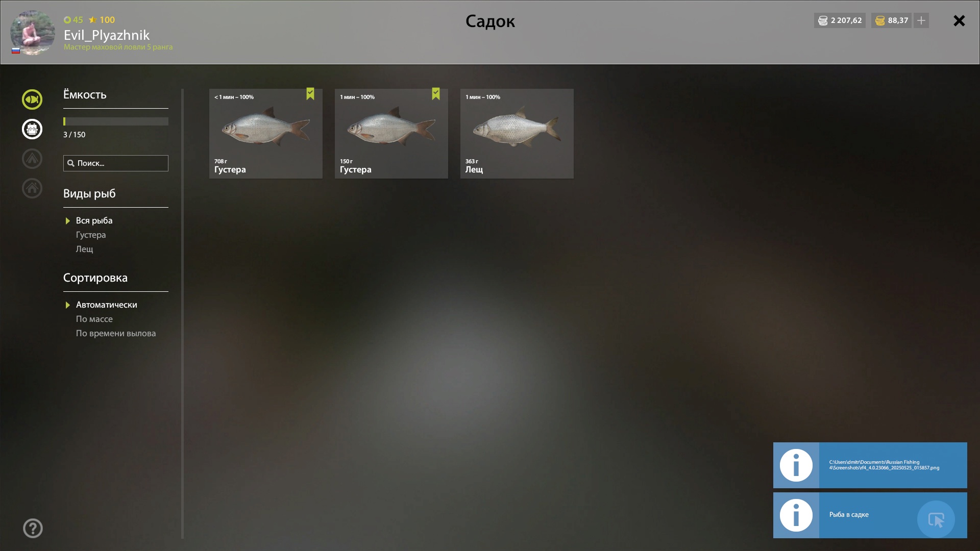Toggle bookmark on the 150 г Густера card
The height and width of the screenshot is (551, 980).
[436, 93]
